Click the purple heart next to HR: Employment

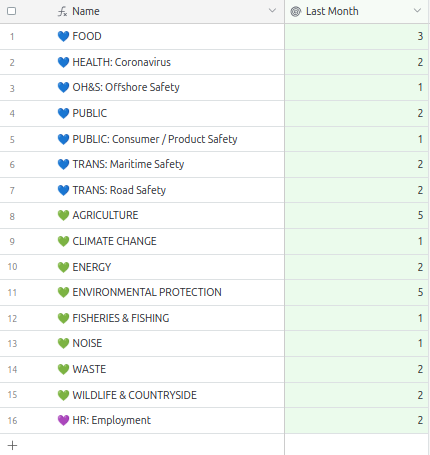63,420
